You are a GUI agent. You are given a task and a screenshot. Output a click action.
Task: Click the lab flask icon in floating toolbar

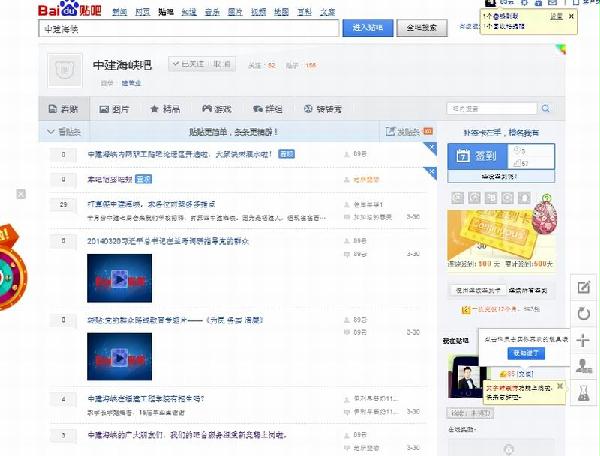pos(584,393)
